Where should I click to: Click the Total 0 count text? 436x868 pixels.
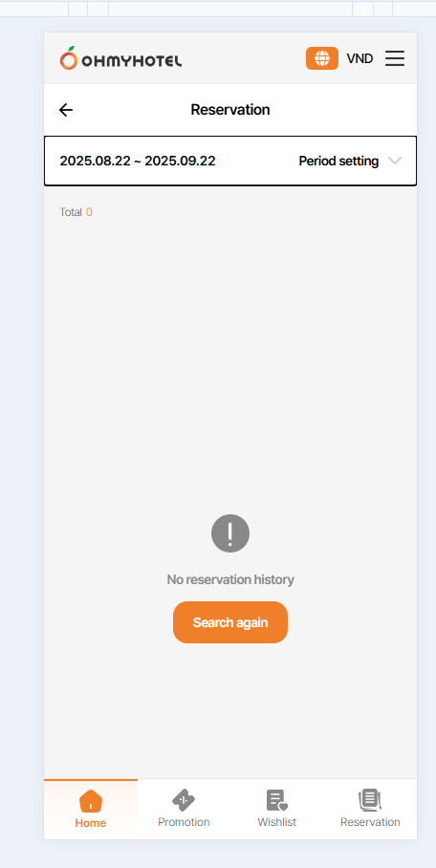coord(76,212)
